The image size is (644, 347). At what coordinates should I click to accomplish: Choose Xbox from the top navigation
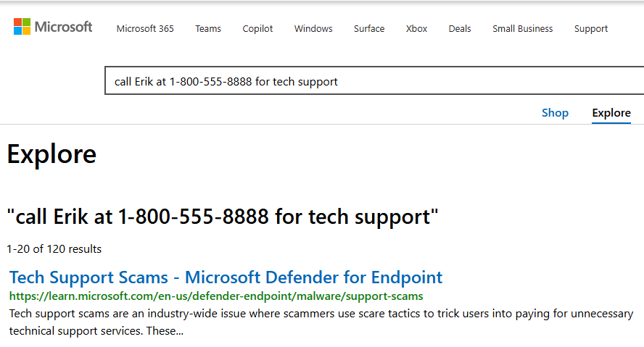pos(416,29)
